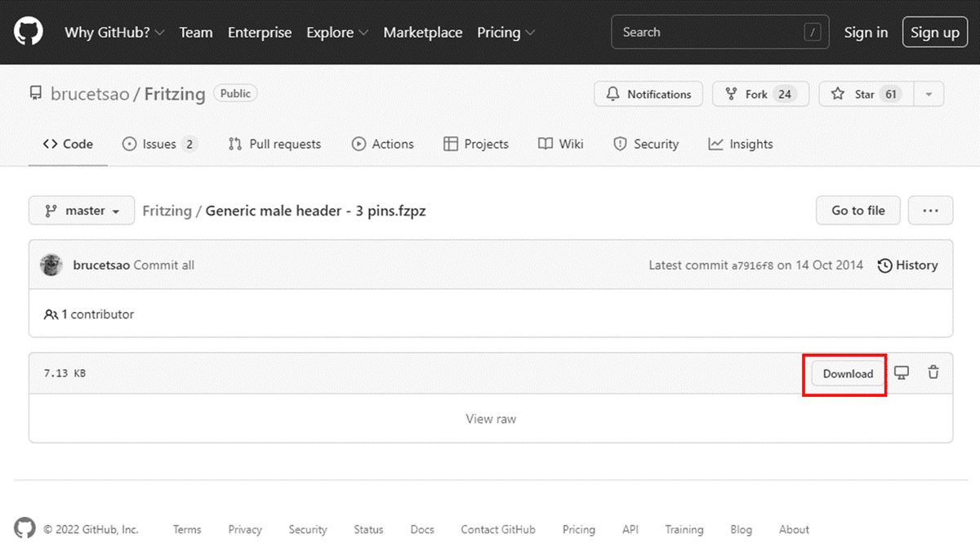980x557 pixels.
Task: Open the Star list dropdown arrow
Action: tap(929, 94)
